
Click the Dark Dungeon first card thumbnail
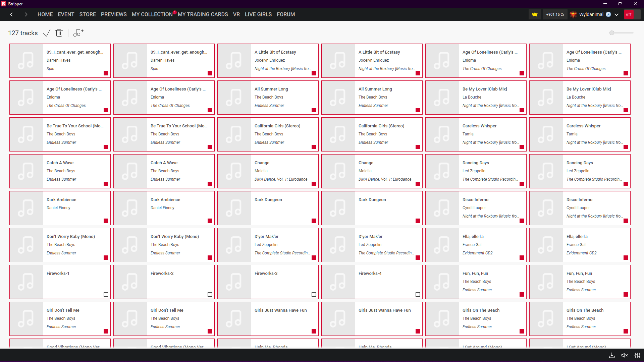234,208
